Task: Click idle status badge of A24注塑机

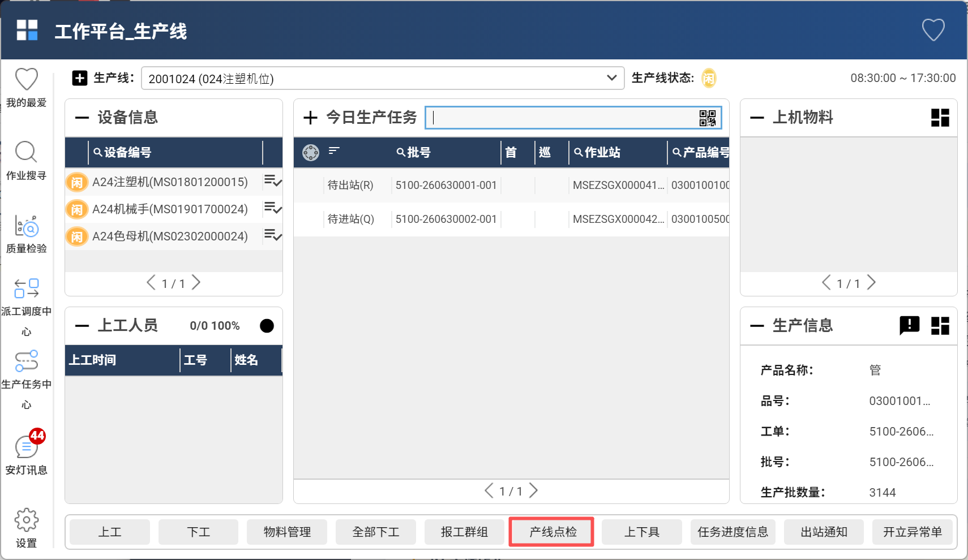Action: point(77,182)
